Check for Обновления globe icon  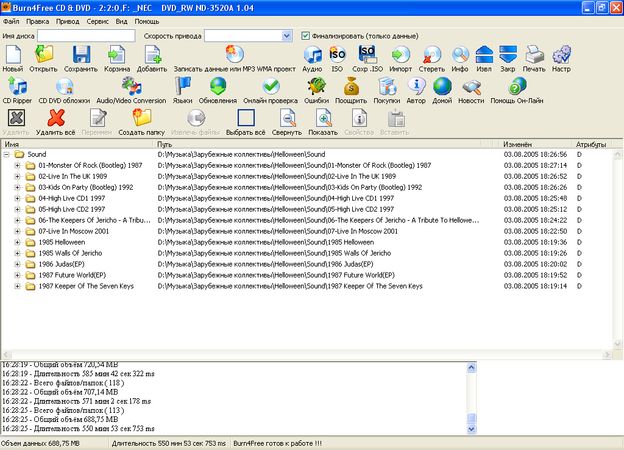coord(218,86)
